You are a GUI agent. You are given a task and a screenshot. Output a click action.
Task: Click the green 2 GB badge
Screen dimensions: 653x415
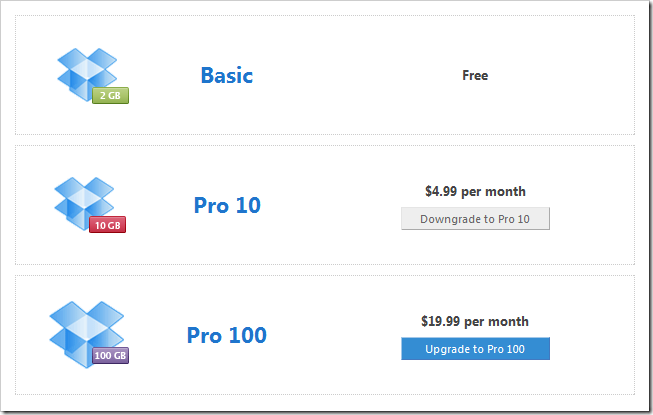[x=110, y=95]
